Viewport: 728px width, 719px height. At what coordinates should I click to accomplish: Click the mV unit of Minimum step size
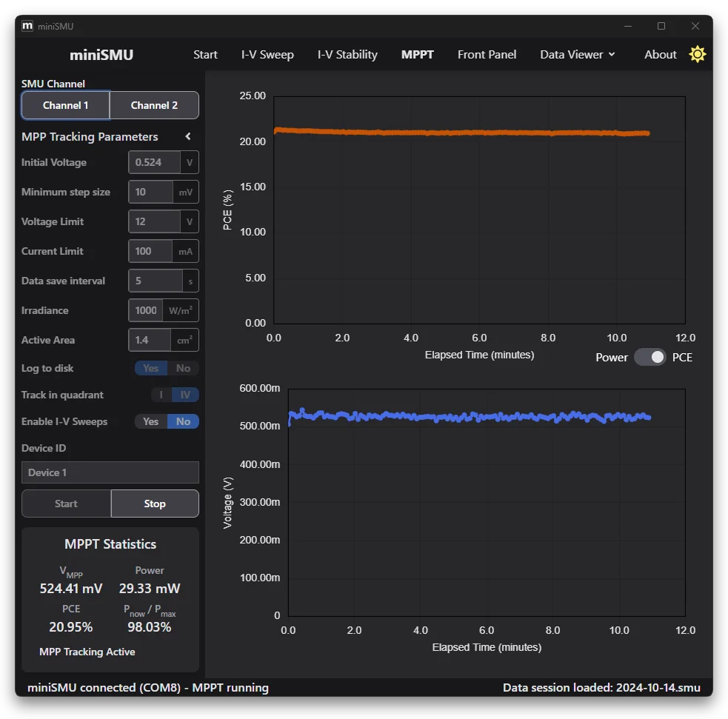pyautogui.click(x=186, y=192)
